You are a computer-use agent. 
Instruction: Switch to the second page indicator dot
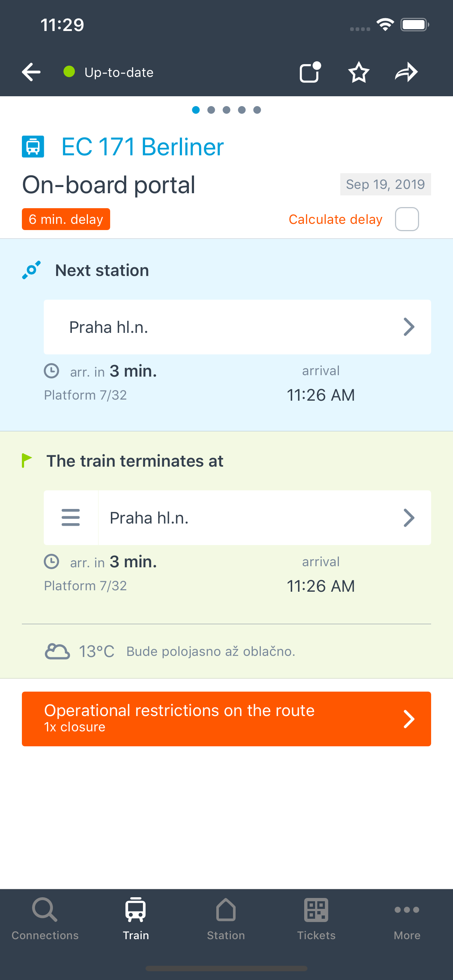click(x=211, y=110)
